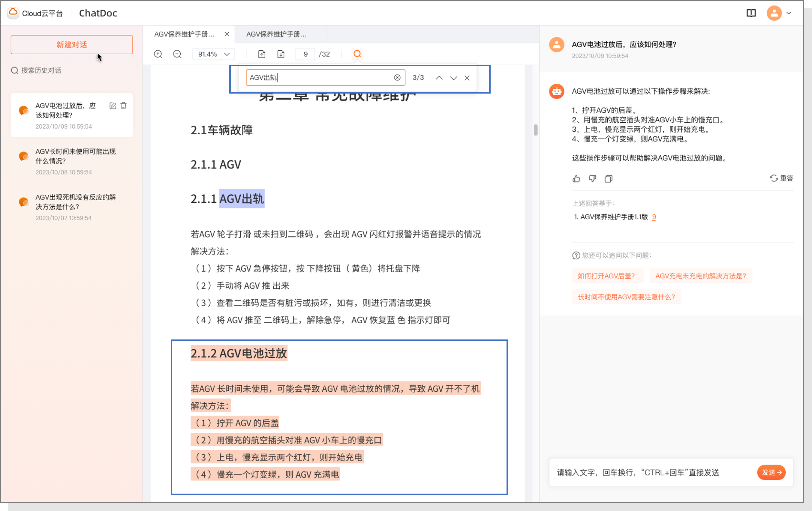Clear the AGV出轨 search text
812x511 pixels.
pos(397,78)
